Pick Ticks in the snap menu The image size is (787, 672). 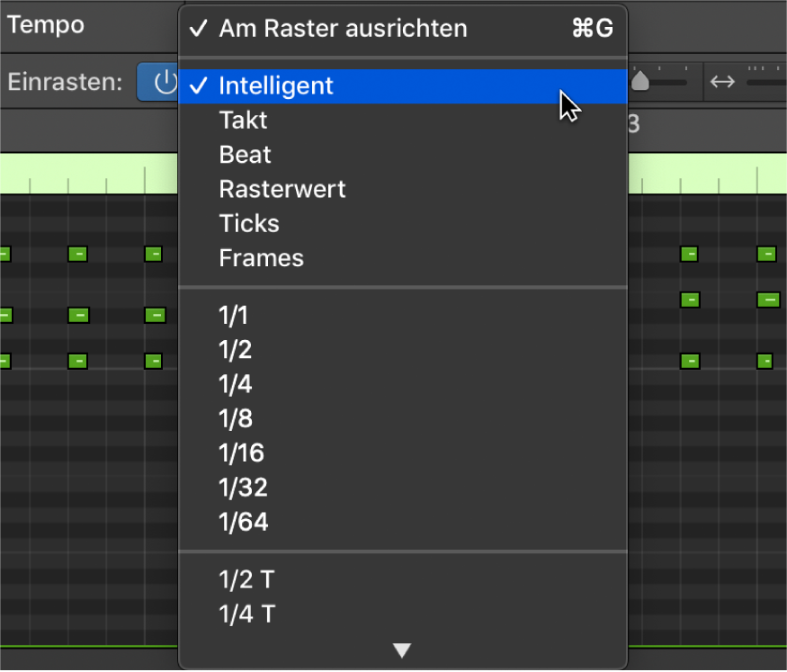248,223
